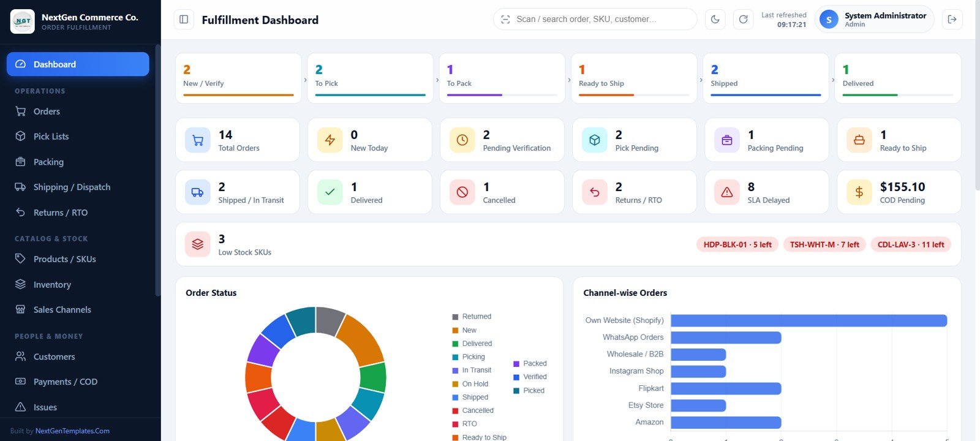Click the logout icon in header

click(952, 20)
